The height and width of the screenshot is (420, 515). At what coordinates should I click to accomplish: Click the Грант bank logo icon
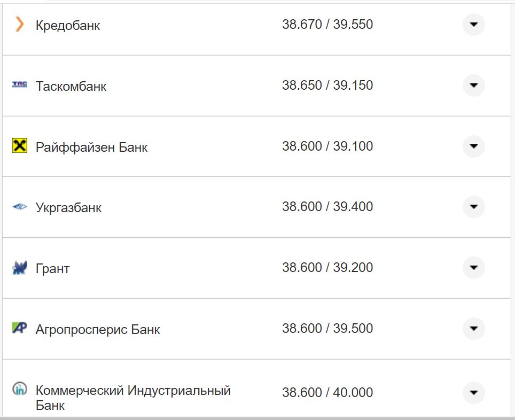pos(20,268)
